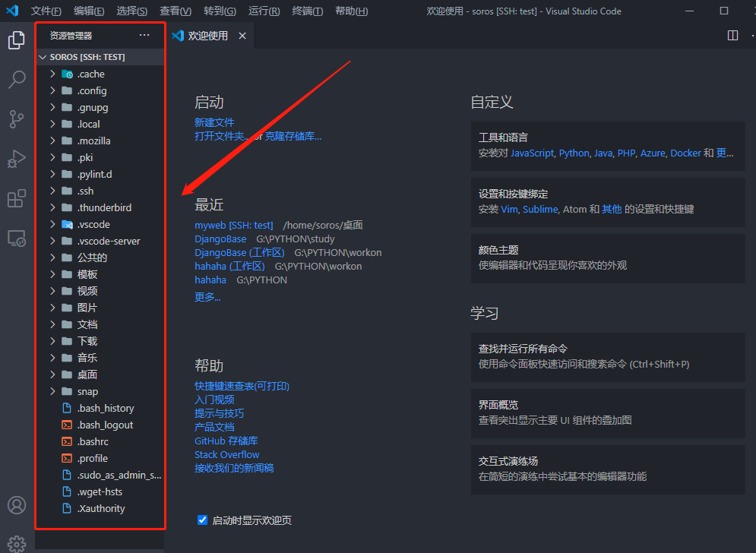The height and width of the screenshot is (553, 756).
Task: Select the .sudo_as_admin_s... file
Action: (x=101, y=475)
